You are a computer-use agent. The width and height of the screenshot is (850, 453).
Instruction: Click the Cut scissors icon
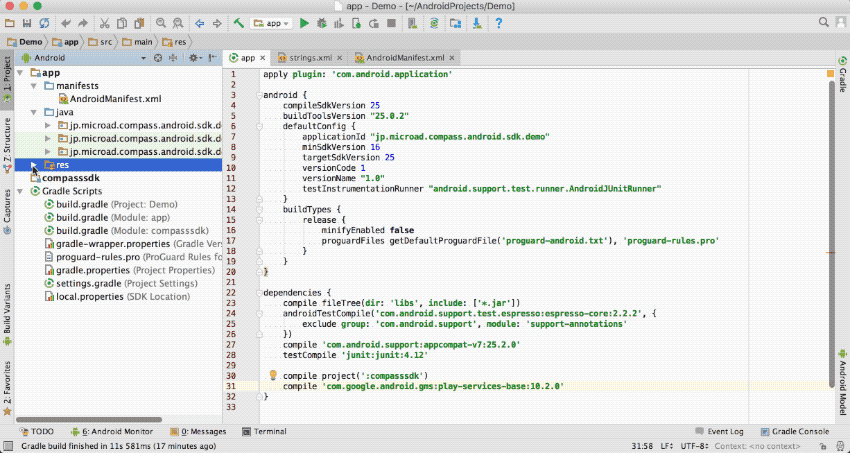pyautogui.click(x=105, y=22)
